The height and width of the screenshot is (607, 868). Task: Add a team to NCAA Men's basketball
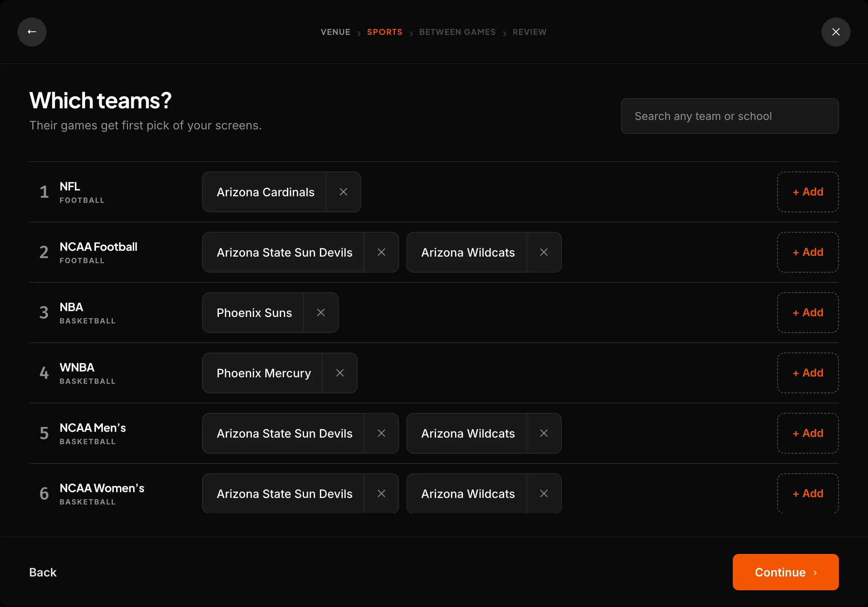pyautogui.click(x=808, y=433)
